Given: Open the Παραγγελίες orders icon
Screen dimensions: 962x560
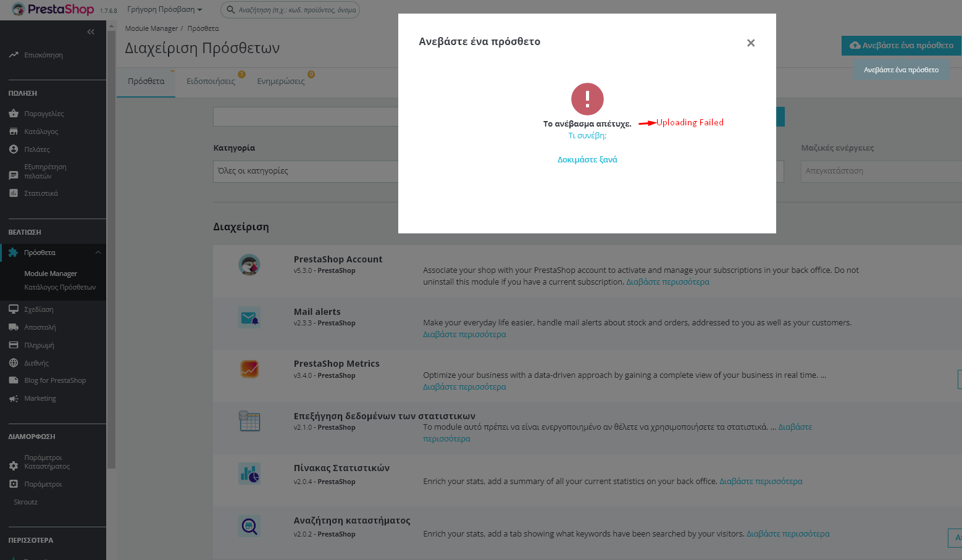Looking at the screenshot, I should pos(14,113).
